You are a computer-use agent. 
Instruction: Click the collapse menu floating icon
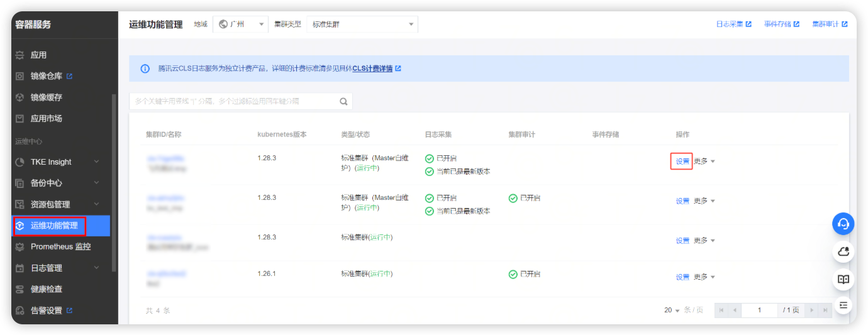point(843,305)
